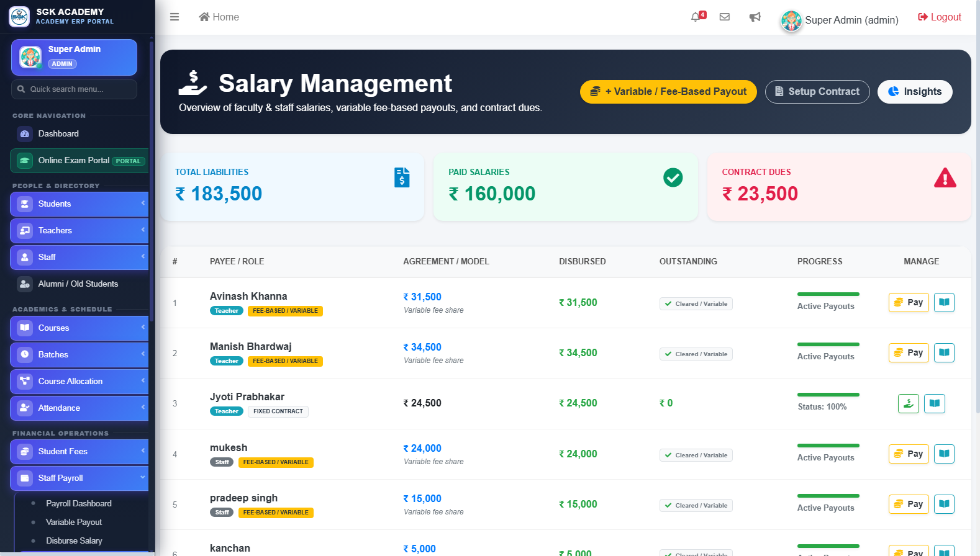
Task: Open Variable Payout submenu item
Action: [74, 522]
